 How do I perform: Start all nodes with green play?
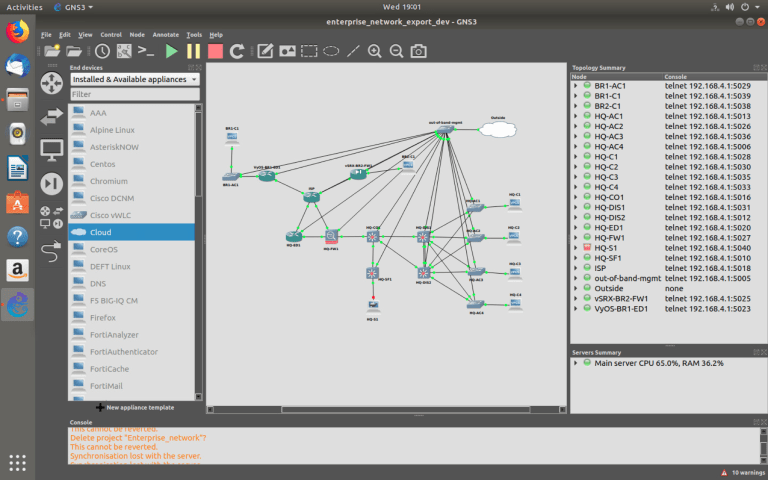[171, 51]
